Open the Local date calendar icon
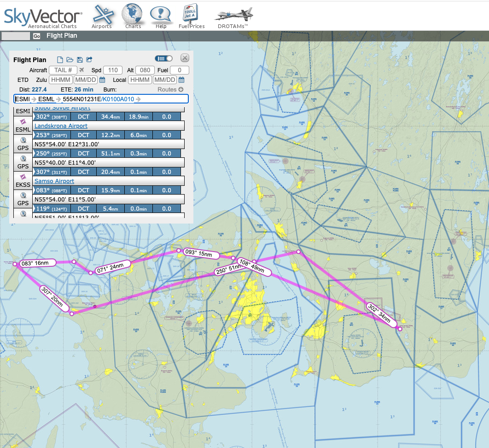This screenshot has height=448, width=489. [181, 80]
